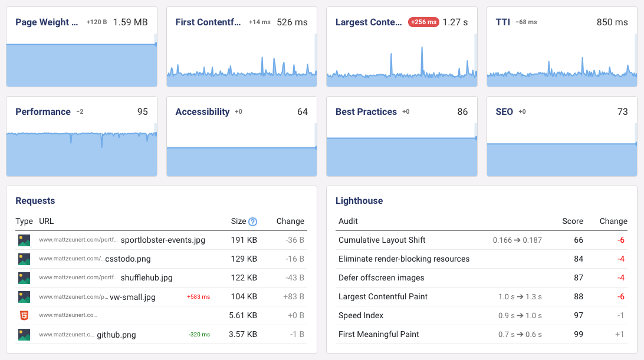The image size is (644, 360).
Task: Click the Size column help icon
Action: (x=253, y=222)
